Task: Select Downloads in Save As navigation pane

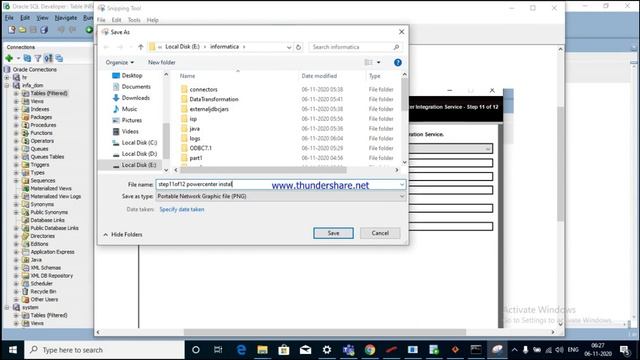Action: (131, 98)
